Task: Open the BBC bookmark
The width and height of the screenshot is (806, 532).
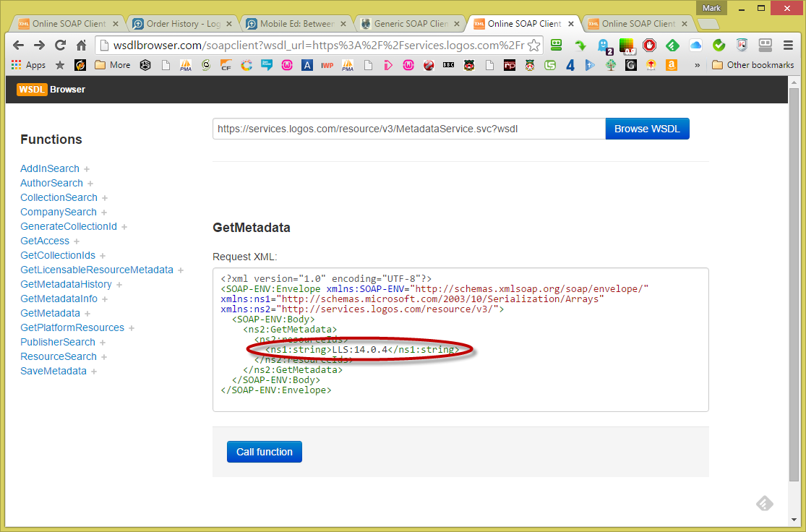Action: coord(448,65)
